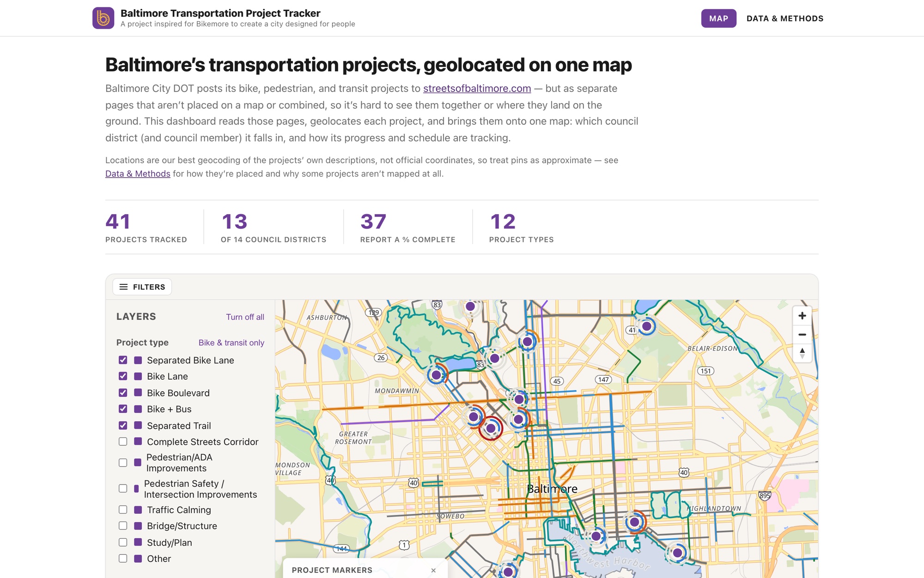Image resolution: width=924 pixels, height=578 pixels.
Task: Click the ASHBURTON neighborhood label
Action: [327, 318]
